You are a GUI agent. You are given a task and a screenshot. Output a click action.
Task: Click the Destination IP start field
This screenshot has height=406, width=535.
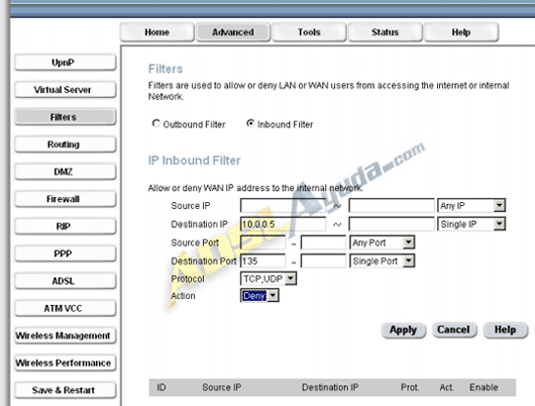coord(283,224)
